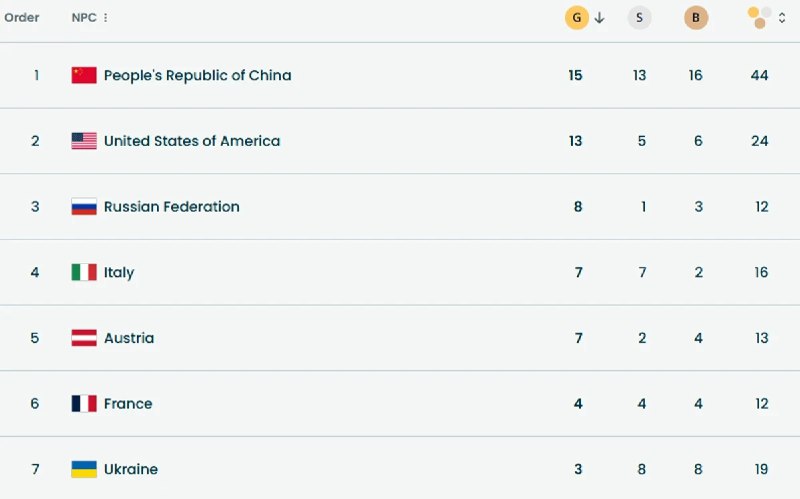Click the Italy flag icon
Image resolution: width=800 pixels, height=499 pixels.
point(84,272)
